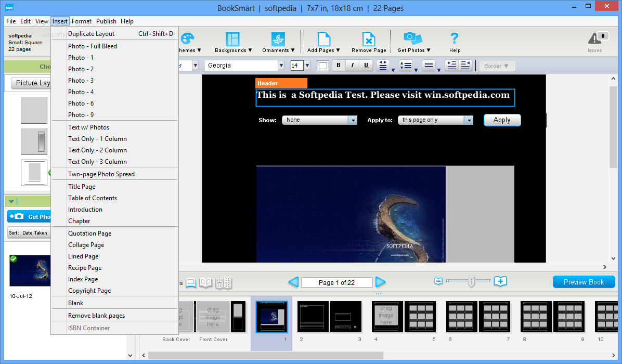Open the Format menu
The width and height of the screenshot is (622, 364).
(81, 21)
